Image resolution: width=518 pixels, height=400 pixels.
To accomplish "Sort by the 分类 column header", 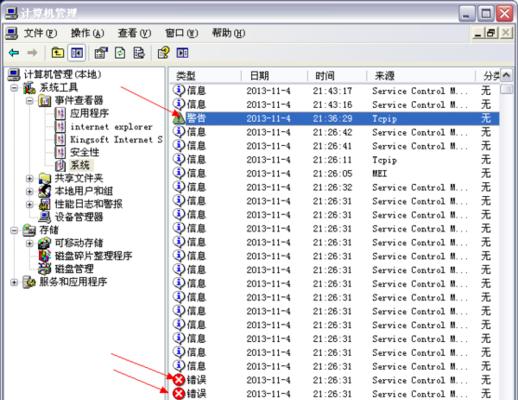I will coord(488,76).
